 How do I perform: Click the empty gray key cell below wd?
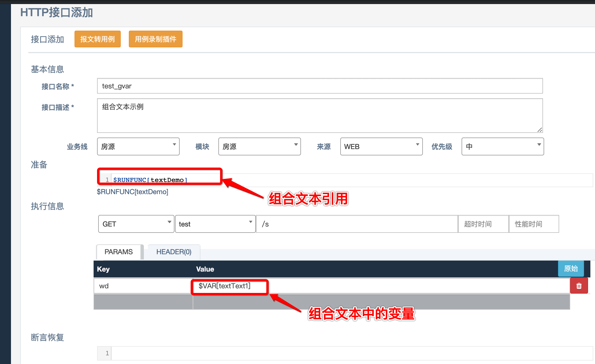pos(143,302)
